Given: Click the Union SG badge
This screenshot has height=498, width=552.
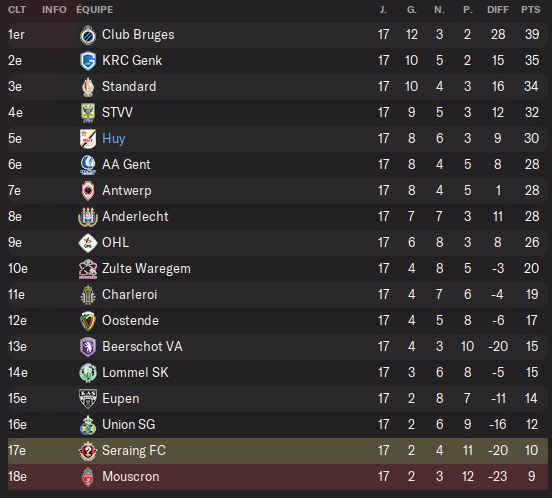Looking at the screenshot, I should (88, 425).
